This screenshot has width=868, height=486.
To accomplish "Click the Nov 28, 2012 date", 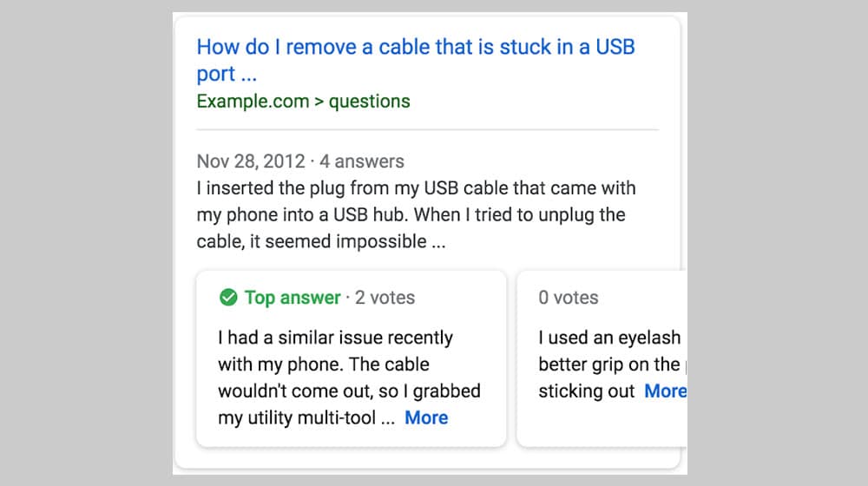I will point(251,161).
